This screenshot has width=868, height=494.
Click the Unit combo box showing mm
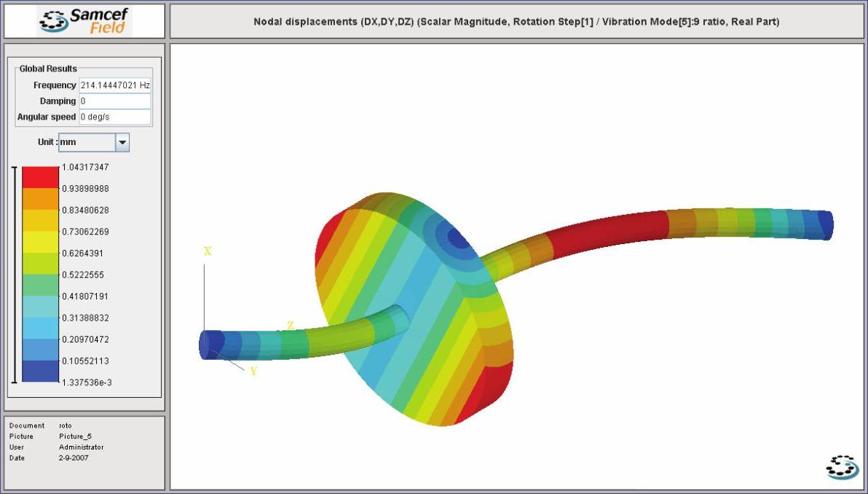(86, 143)
